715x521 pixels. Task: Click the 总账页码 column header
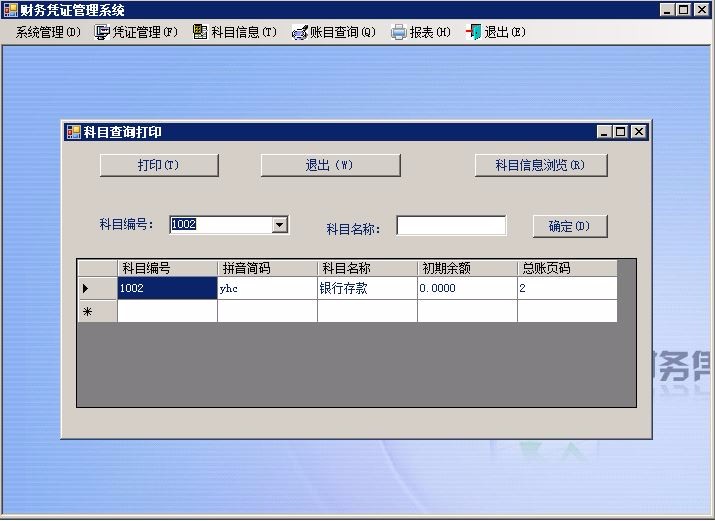[567, 268]
